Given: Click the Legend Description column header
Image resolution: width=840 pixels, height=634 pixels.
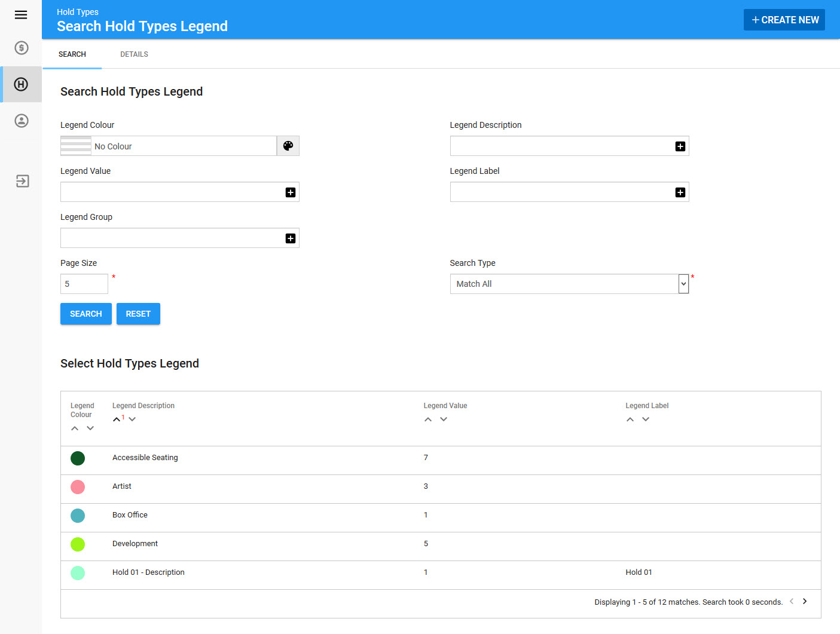Looking at the screenshot, I should click(143, 406).
